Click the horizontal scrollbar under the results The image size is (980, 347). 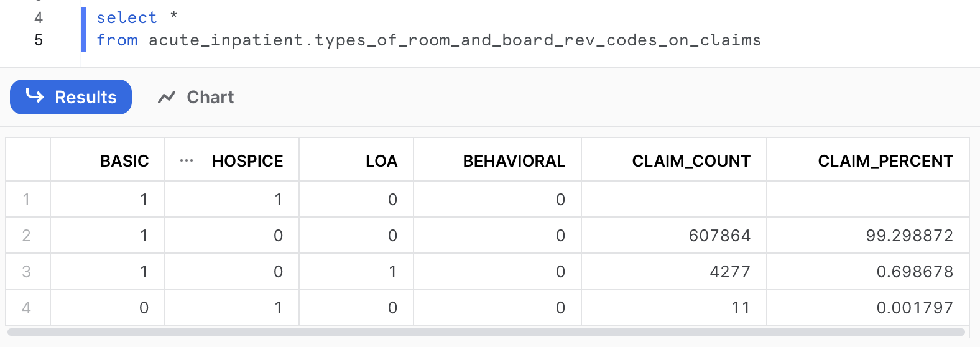[x=486, y=332]
